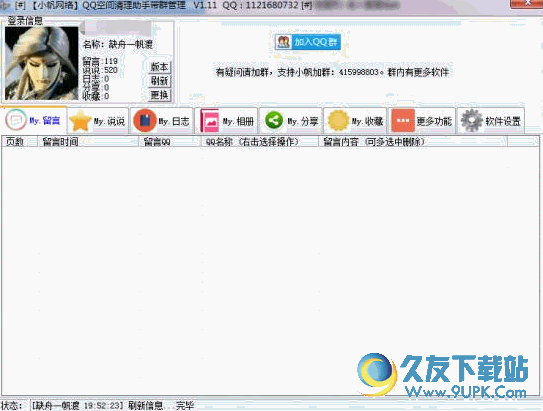Open the 软件设置 tab
The height and width of the screenshot is (411, 543).
491,121
